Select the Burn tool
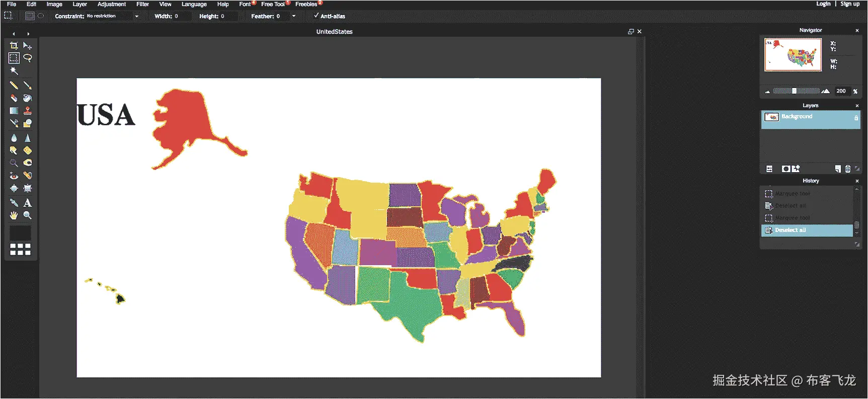This screenshot has height=399, width=868. pyautogui.click(x=28, y=163)
